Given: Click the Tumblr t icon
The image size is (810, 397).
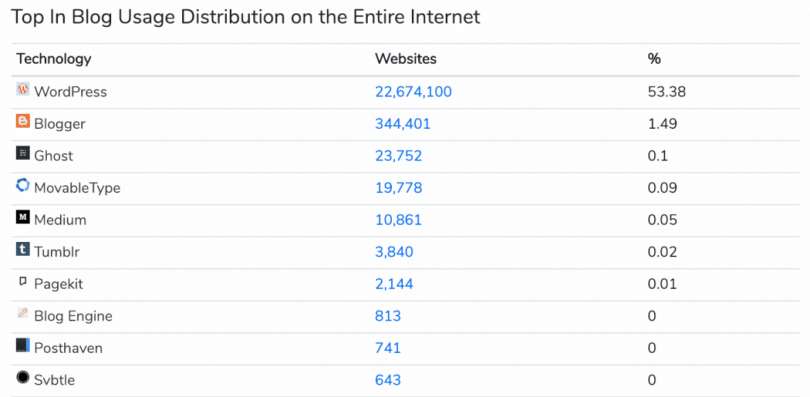Looking at the screenshot, I should [23, 249].
